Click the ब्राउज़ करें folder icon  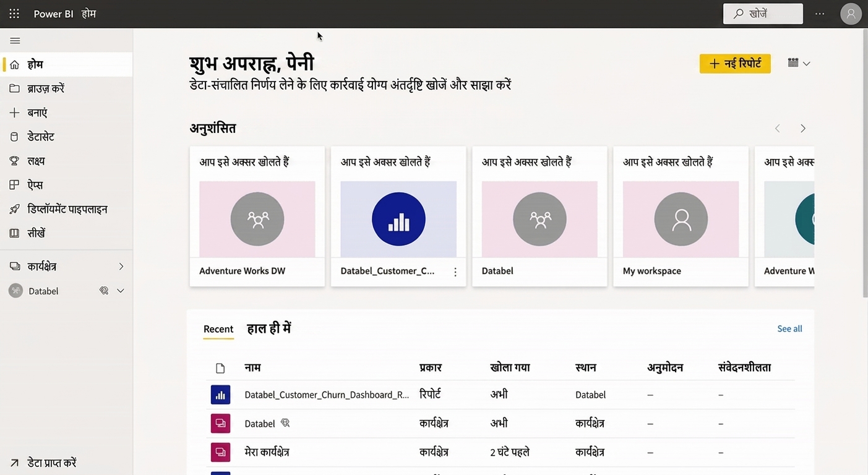[15, 88]
